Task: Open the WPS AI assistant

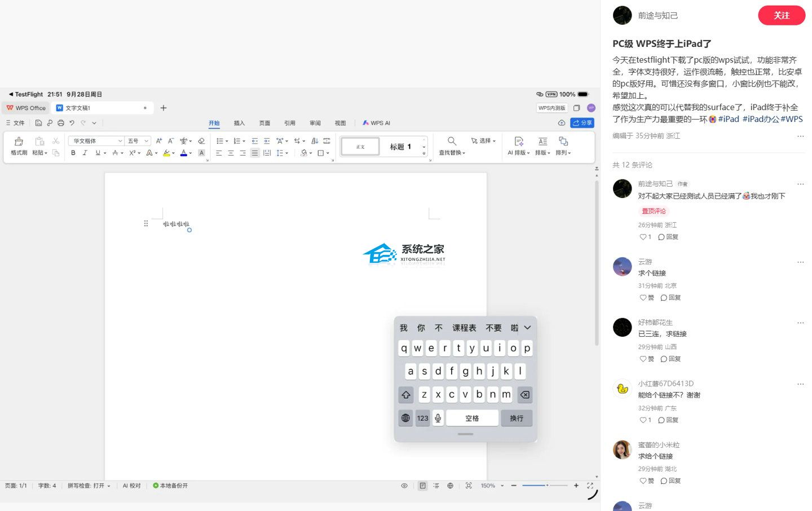Action: 376,123
